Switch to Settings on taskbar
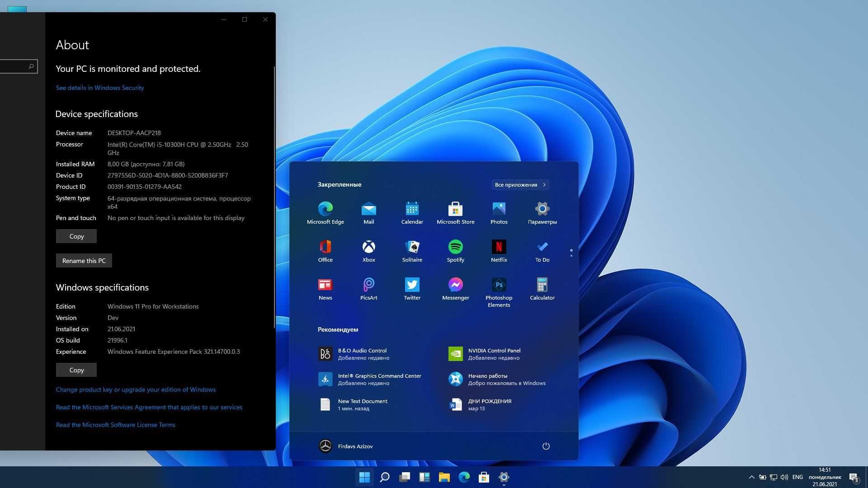The height and width of the screenshot is (488, 868). click(x=504, y=477)
